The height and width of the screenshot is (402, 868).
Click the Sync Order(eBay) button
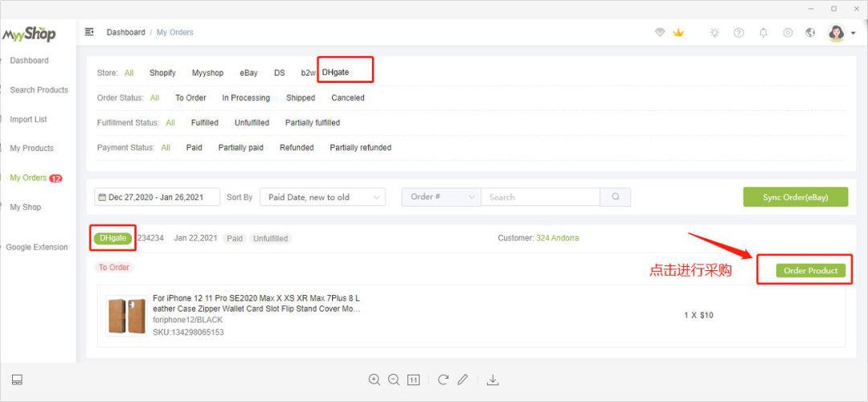(796, 197)
